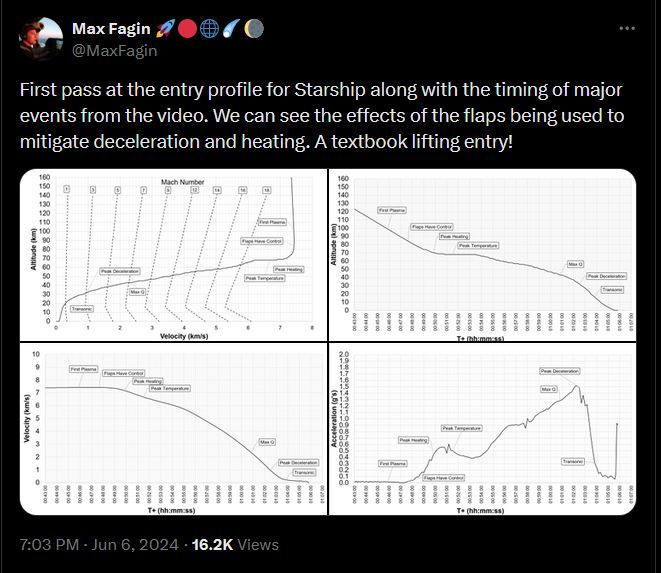Click the red circle emoji in name
661x573 pixels.
point(181,28)
